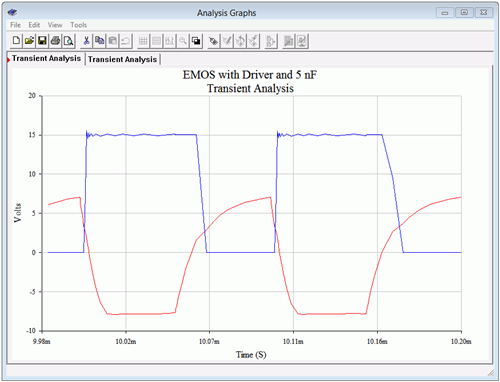
Task: Print the graph using the printer icon
Action: click(55, 41)
